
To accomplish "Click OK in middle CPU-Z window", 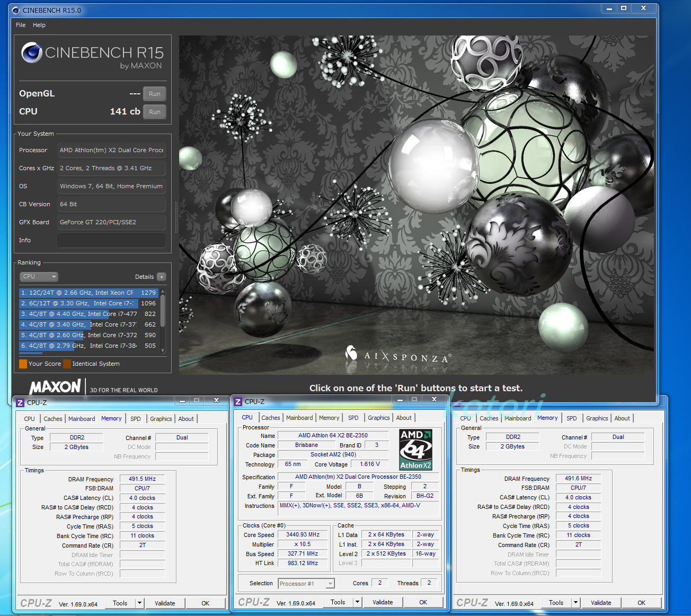I will (423, 602).
